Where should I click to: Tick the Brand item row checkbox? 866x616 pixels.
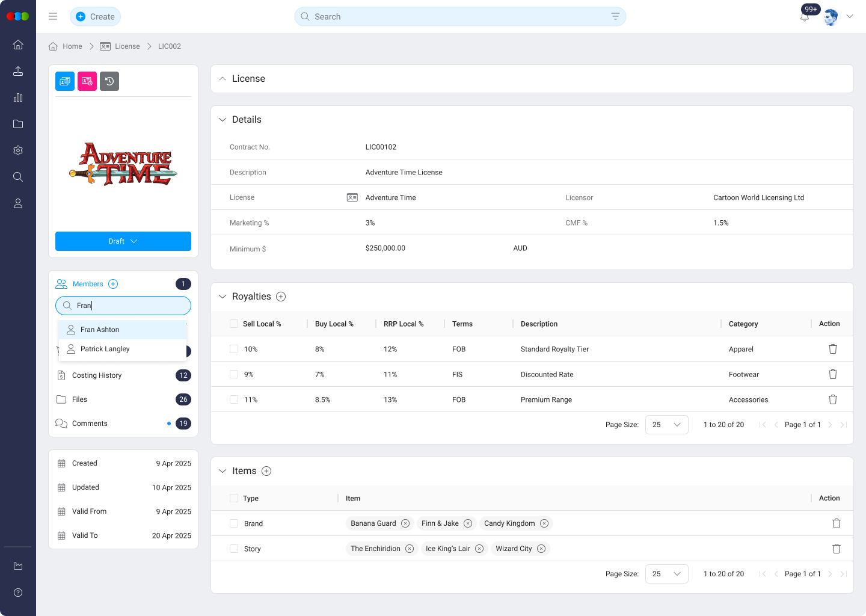coord(234,523)
